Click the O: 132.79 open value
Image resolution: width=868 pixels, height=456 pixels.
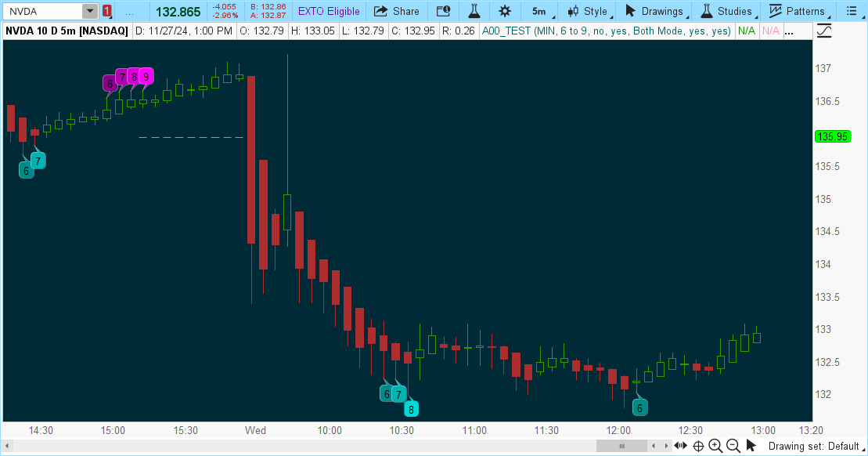263,31
